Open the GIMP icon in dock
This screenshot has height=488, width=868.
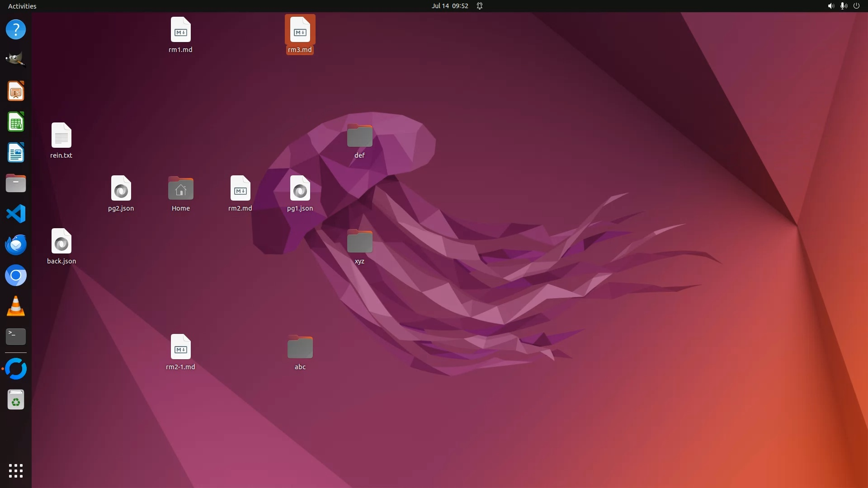click(x=15, y=60)
